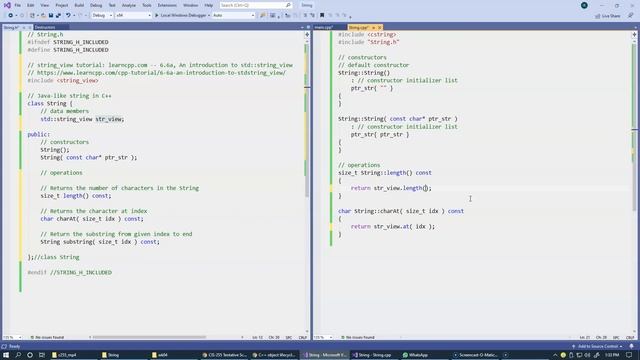Click the split editor icon in left pane

tap(307, 35)
